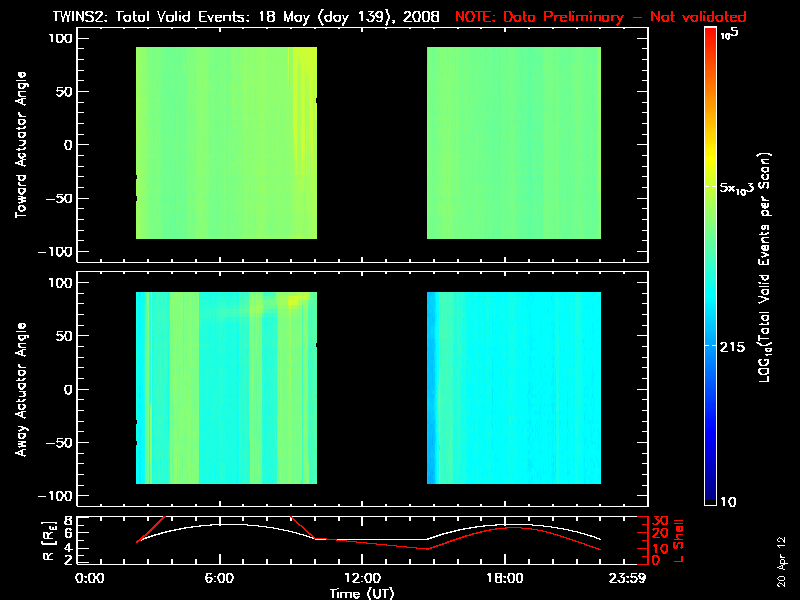
Task: Click the 18:00 tick on time axis
Action: pos(505,577)
